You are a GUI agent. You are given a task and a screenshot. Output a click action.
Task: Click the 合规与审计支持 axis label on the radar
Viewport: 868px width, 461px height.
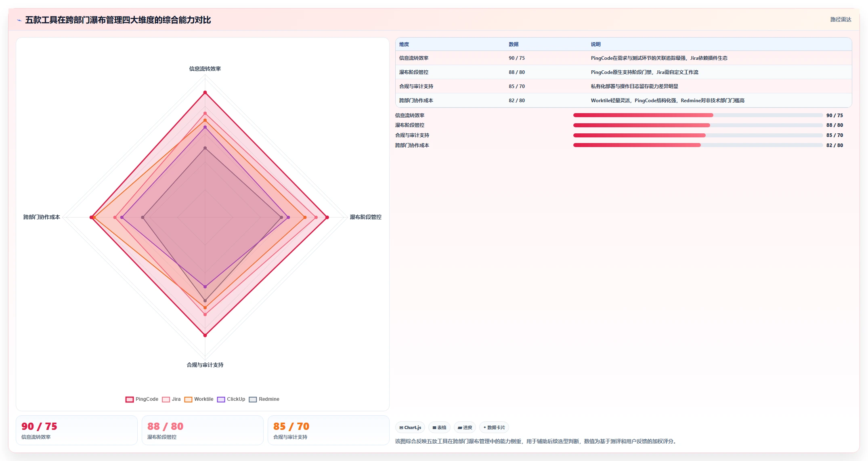[205, 365]
